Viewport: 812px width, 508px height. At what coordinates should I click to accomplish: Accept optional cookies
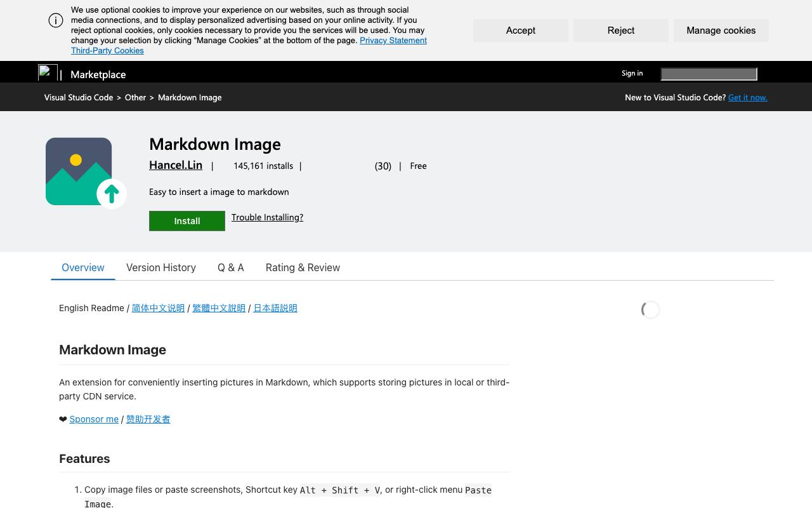click(x=521, y=30)
